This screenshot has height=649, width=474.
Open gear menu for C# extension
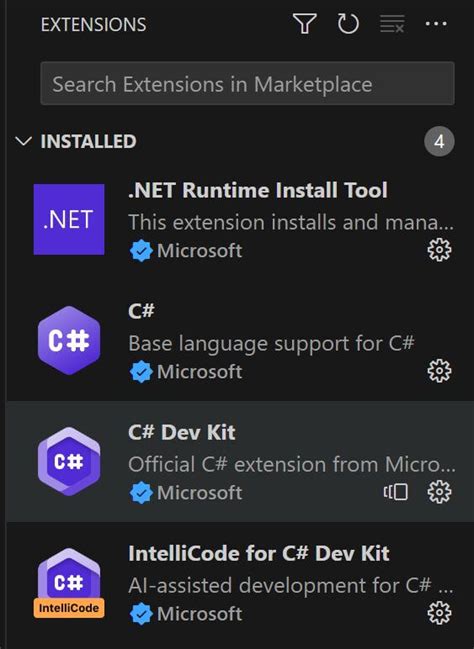coord(439,371)
